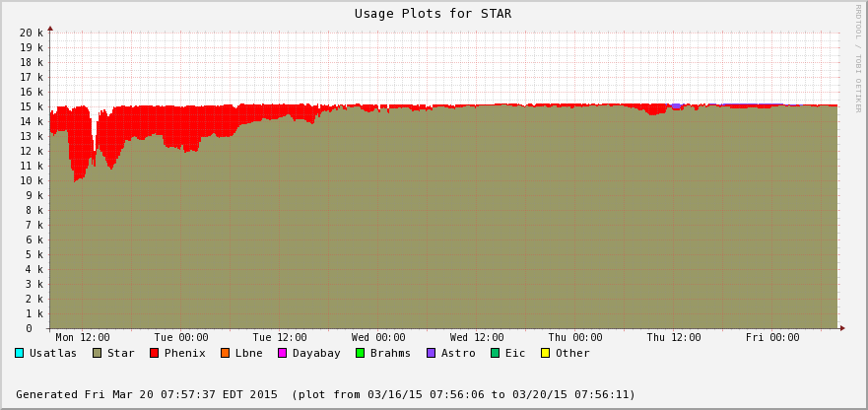
Task: Click the 'Wed 12:00' x-axis label
Action: (x=477, y=337)
